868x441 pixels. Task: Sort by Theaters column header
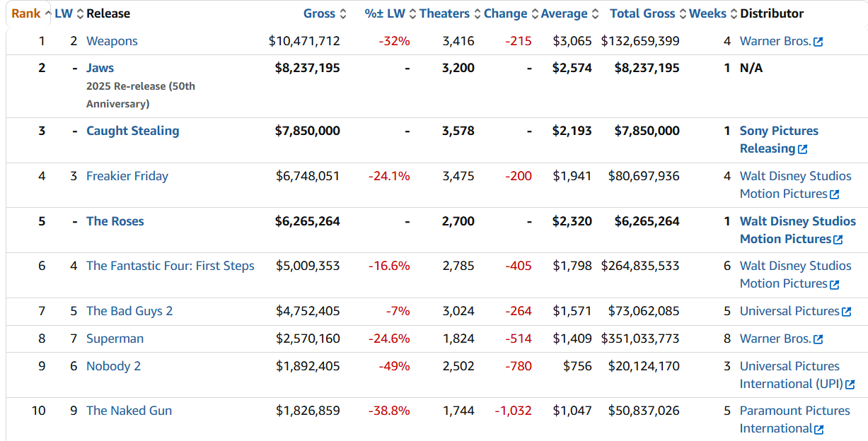(444, 13)
